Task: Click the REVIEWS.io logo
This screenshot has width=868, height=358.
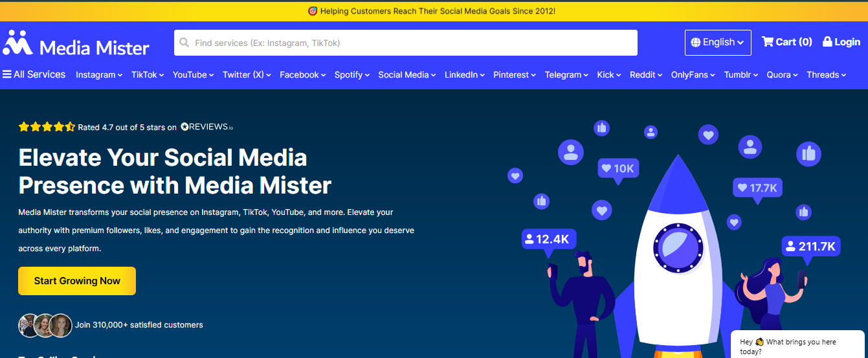Action: tap(207, 127)
